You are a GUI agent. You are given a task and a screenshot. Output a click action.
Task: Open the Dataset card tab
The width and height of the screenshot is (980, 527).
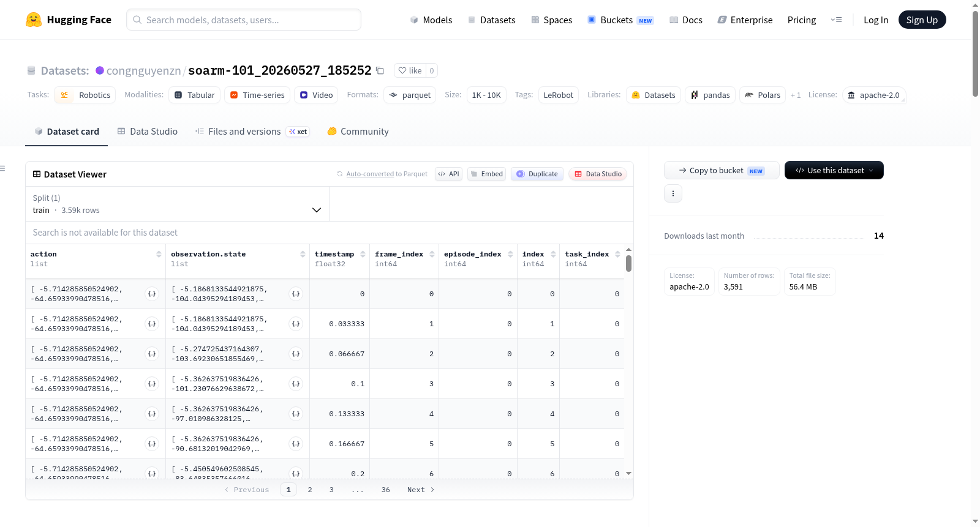(66, 131)
